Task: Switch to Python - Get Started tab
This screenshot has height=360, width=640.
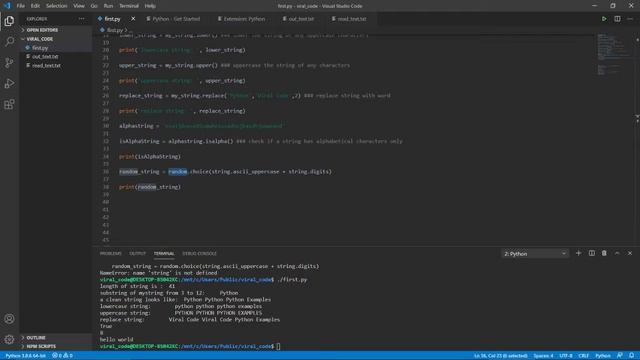Action: pyautogui.click(x=176, y=19)
